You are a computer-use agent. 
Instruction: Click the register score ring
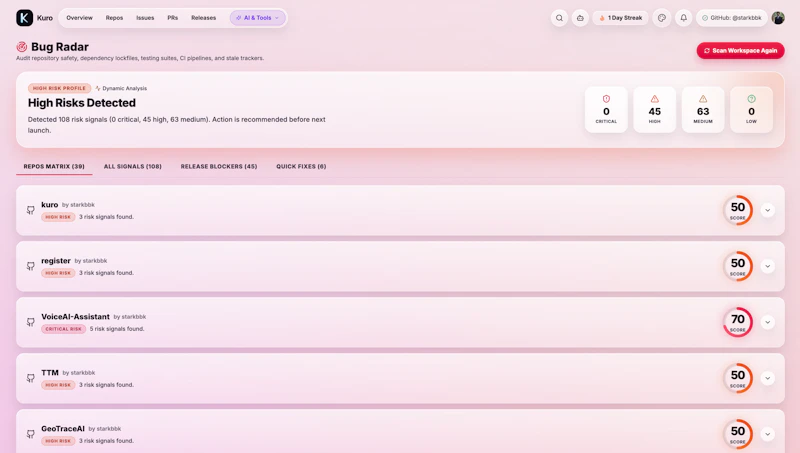pyautogui.click(x=738, y=266)
